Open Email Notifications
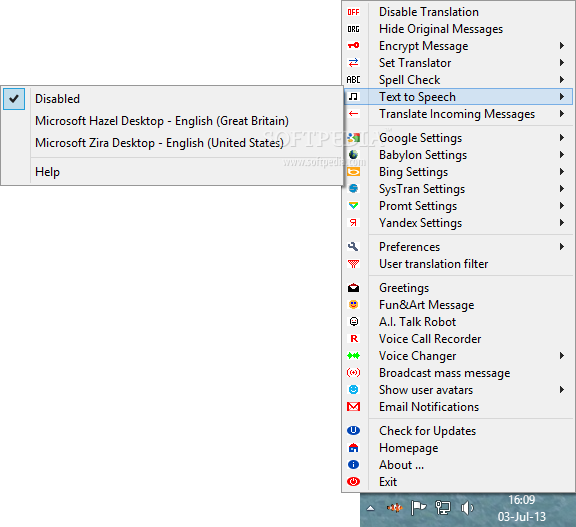Screen dimensions: 576x527 [458, 407]
